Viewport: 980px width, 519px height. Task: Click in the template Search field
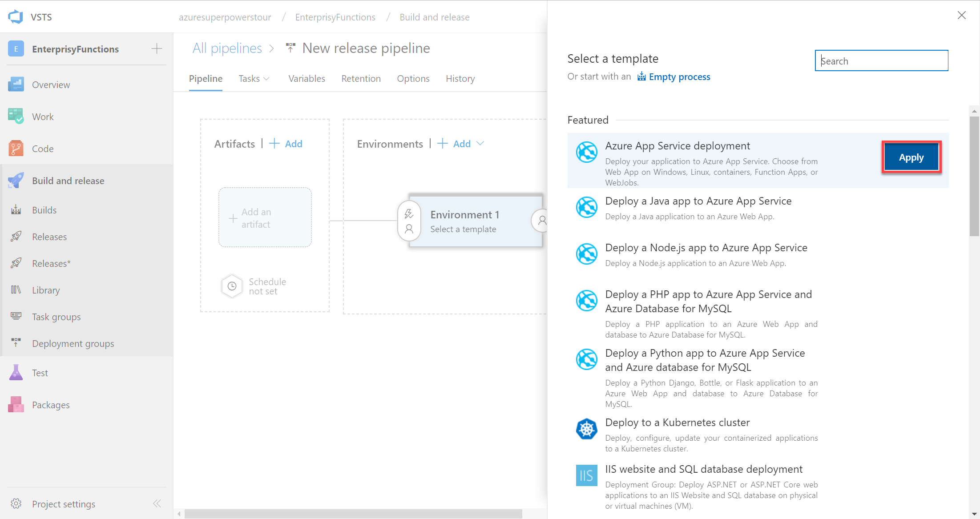pos(881,60)
